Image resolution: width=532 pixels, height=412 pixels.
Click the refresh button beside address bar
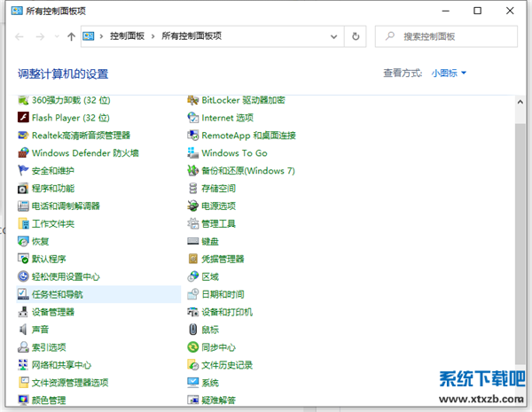pos(356,36)
